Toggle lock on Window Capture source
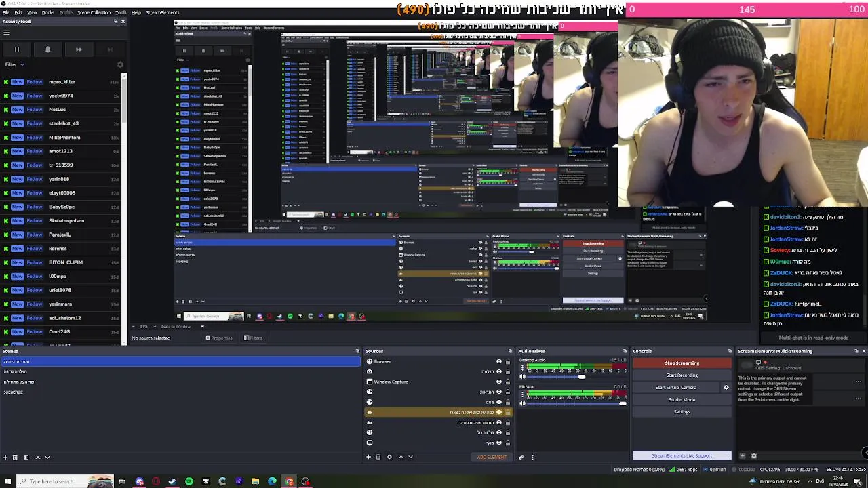The height and width of the screenshot is (488, 868). (x=507, y=382)
